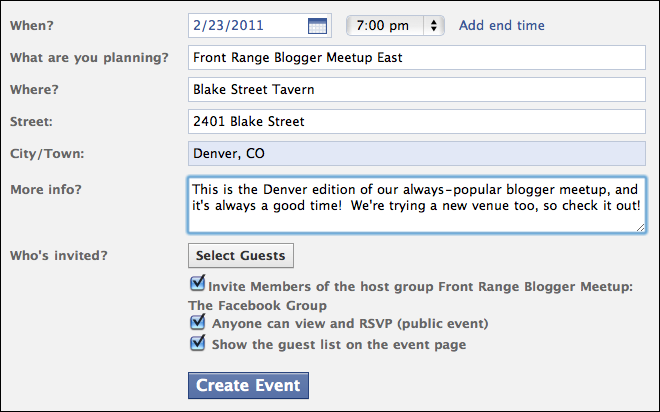Click inside the More info description textarea

[417, 205]
